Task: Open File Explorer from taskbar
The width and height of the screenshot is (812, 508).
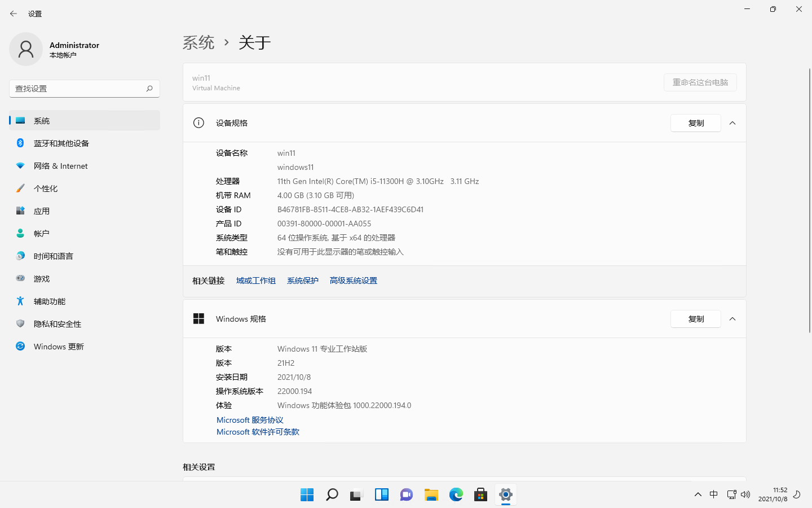Action: point(431,495)
